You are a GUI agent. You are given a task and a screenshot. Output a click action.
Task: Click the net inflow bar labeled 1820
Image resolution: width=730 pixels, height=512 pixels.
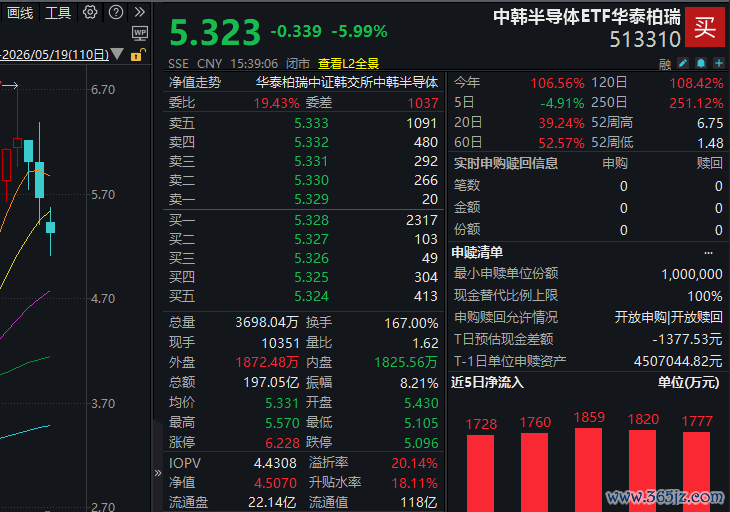point(642,471)
